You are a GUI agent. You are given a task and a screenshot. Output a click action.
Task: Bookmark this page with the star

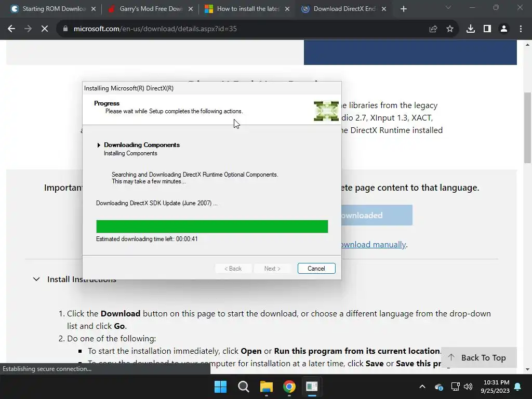(450, 29)
